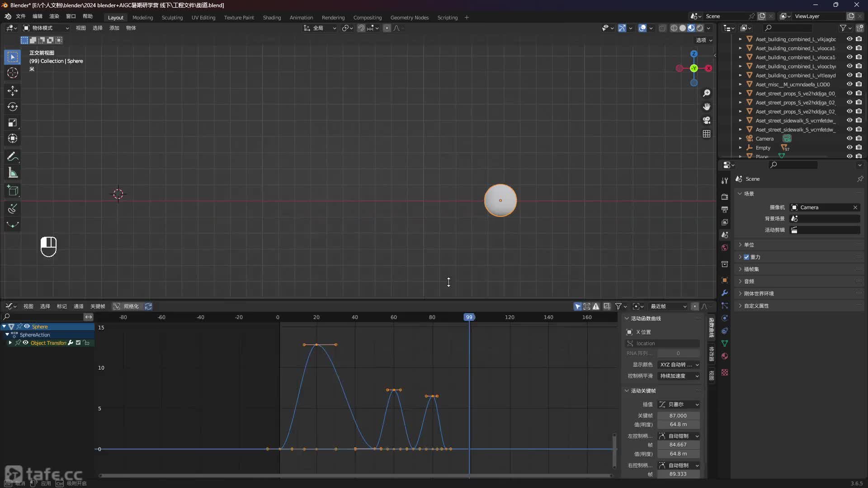Expand the Units panel

coord(749,245)
